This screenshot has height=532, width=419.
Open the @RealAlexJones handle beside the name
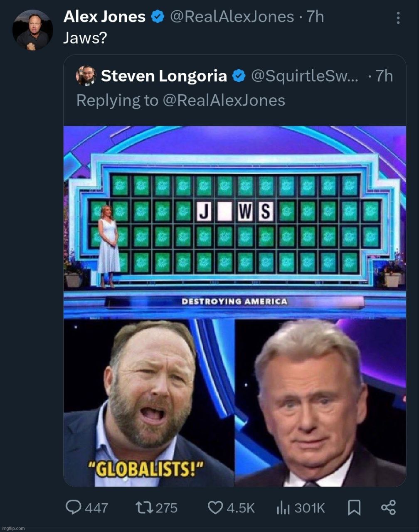tap(232, 17)
